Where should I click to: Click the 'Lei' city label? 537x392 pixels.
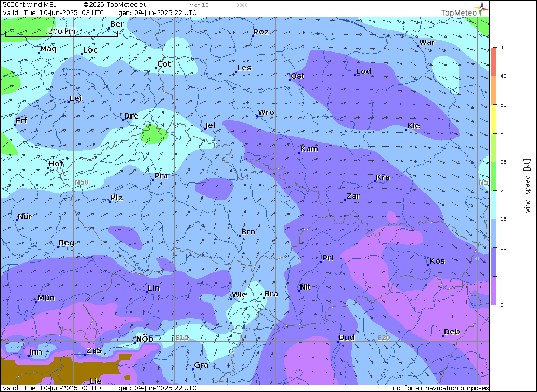click(x=76, y=99)
